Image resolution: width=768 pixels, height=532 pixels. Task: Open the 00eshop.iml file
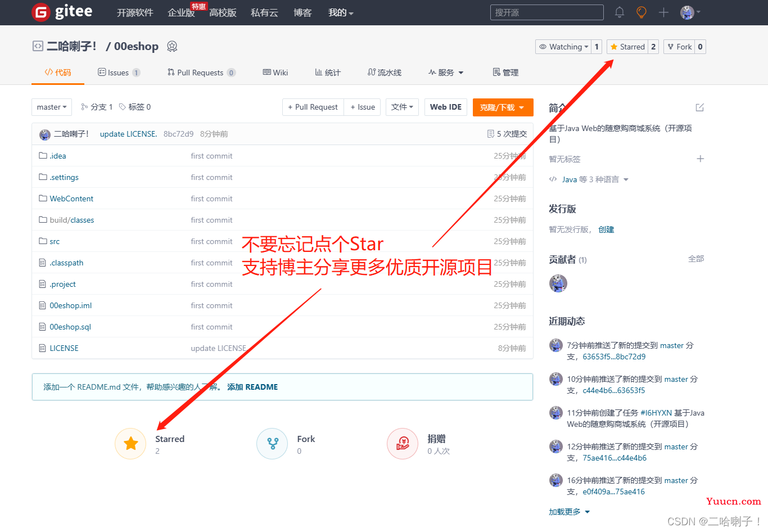70,305
